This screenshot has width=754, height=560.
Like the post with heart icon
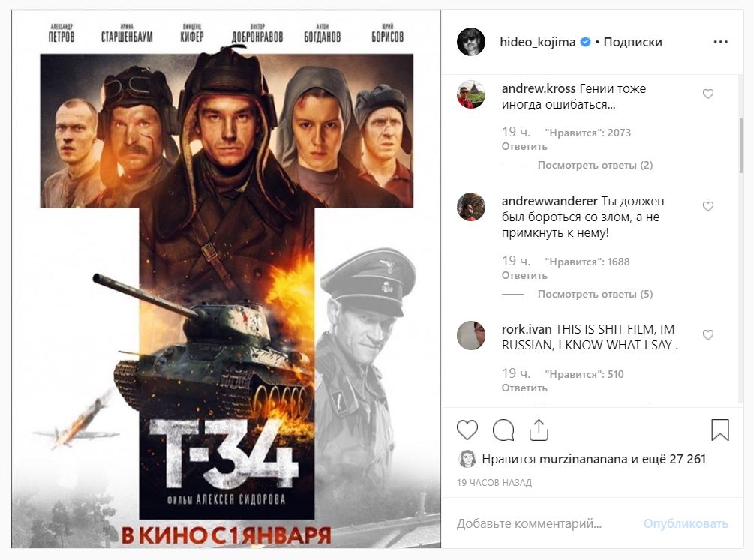(467, 430)
